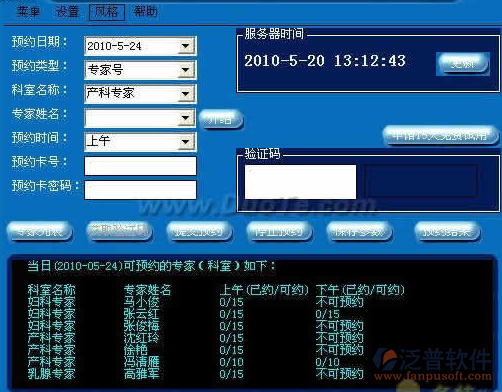Click the 保存参数 button
Viewport: 502px width, 392px height.
tap(359, 231)
